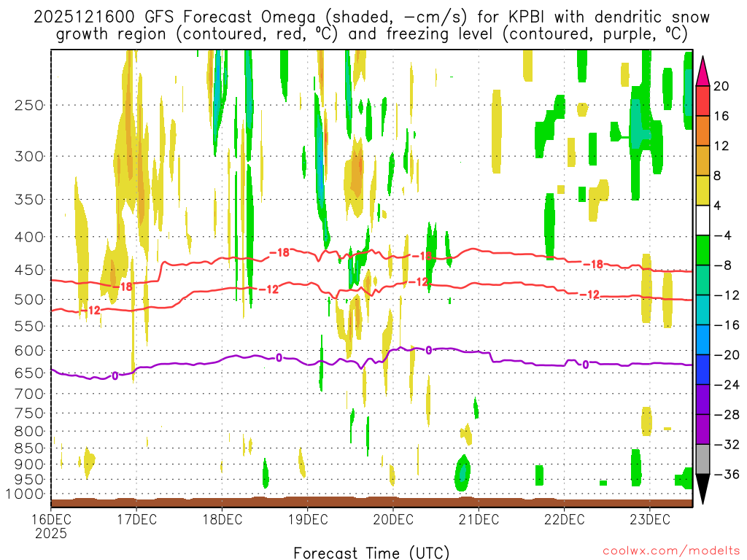Click the 650 pressure level label

coord(29,373)
